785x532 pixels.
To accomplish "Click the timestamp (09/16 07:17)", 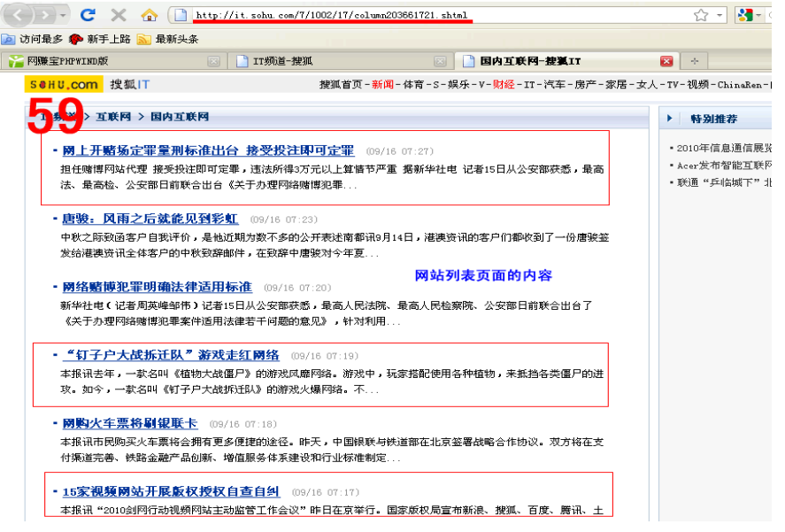I will [x=326, y=492].
